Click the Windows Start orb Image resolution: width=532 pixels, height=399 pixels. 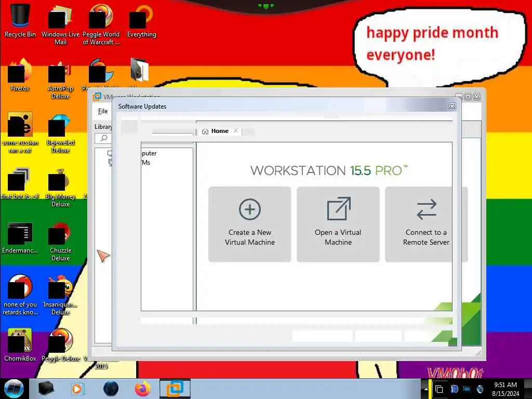(14, 389)
